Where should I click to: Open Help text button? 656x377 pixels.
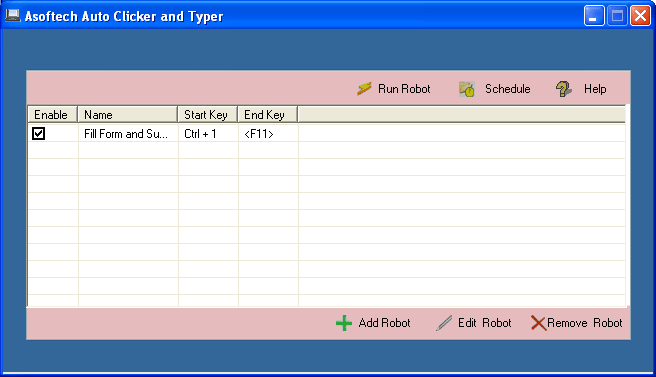[595, 89]
